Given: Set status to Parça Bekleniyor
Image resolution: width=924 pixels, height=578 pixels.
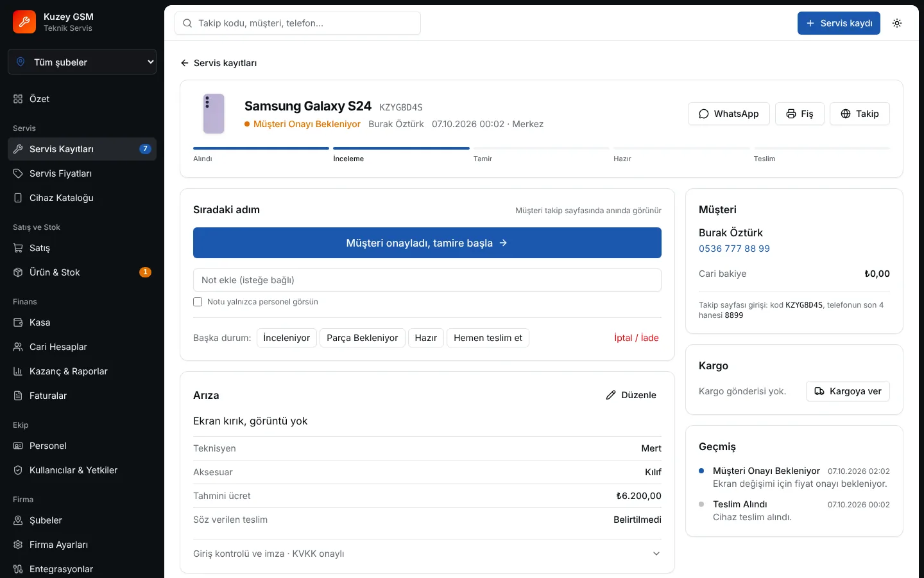Looking at the screenshot, I should pyautogui.click(x=363, y=338).
